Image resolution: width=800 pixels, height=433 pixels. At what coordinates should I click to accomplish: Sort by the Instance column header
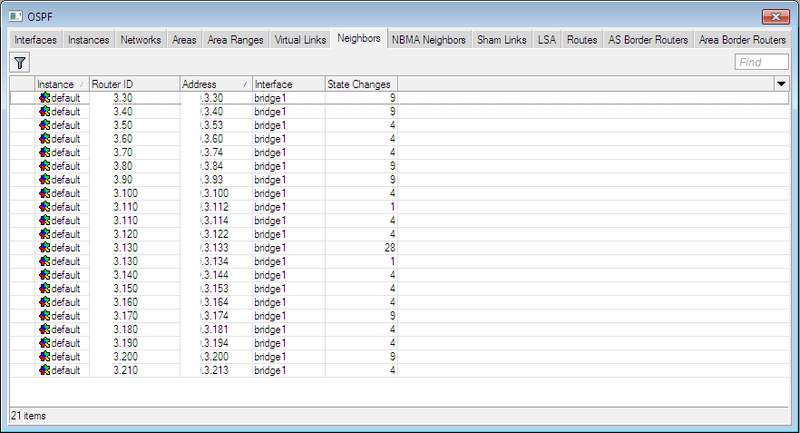62,84
